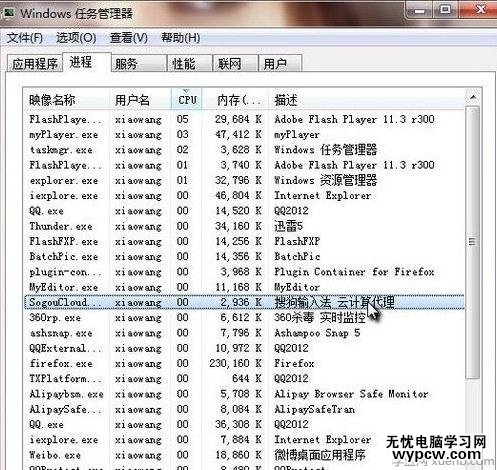Sort by the 映像名称 column header

click(67, 100)
